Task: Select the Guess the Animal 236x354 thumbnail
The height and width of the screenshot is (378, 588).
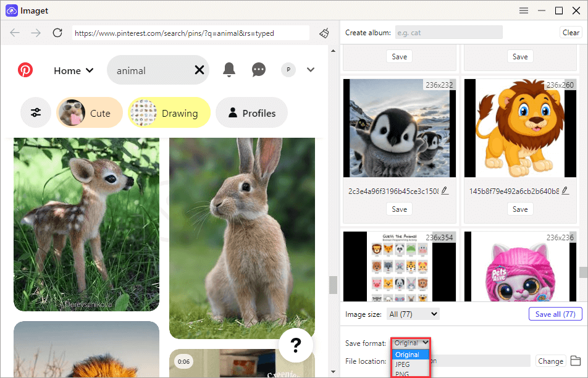Action: coord(400,266)
